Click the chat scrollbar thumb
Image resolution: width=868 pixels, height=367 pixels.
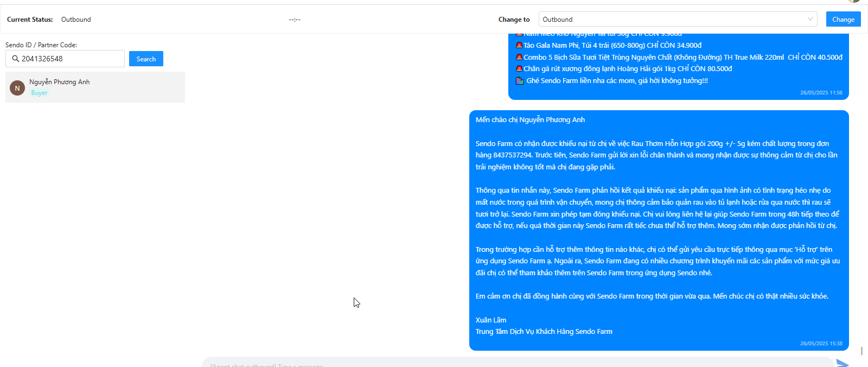coord(861,351)
